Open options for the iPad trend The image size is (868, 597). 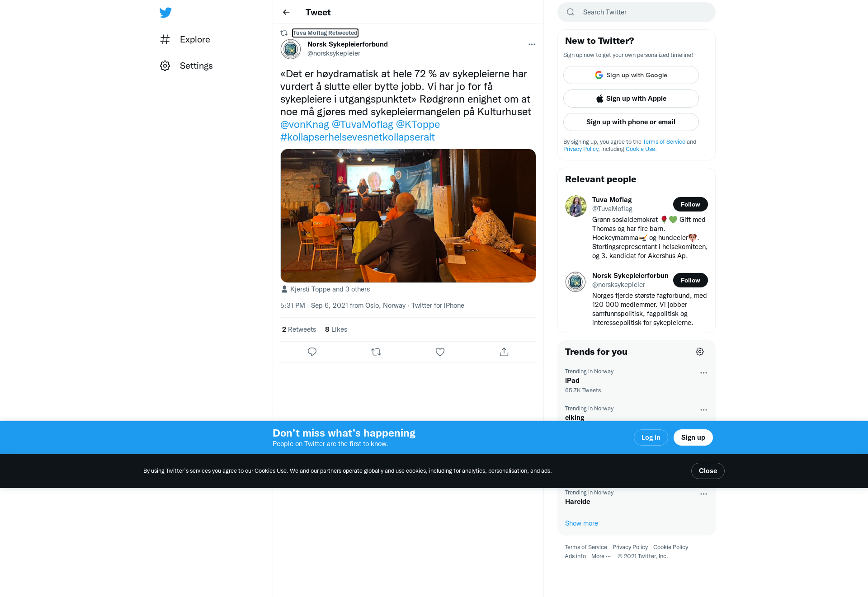703,373
